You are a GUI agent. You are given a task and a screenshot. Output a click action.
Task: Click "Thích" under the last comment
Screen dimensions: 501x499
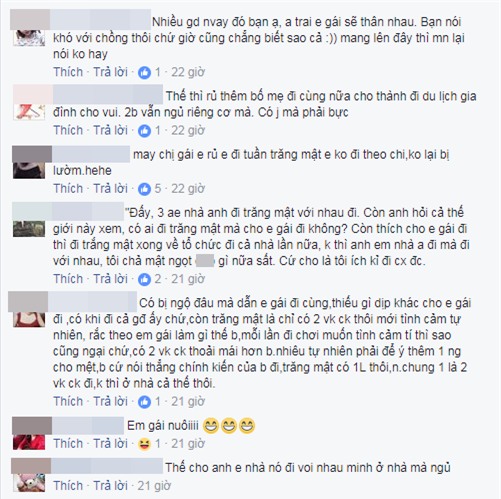pos(68,486)
